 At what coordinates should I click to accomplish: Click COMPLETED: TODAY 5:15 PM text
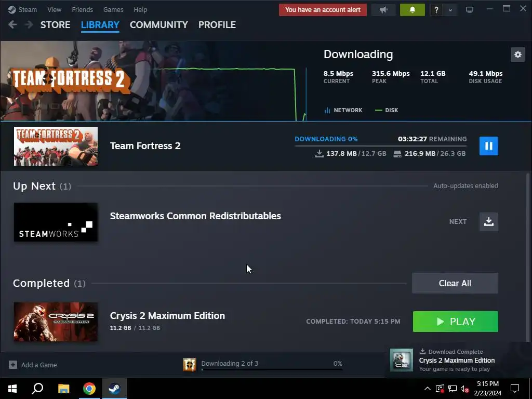pos(353,321)
